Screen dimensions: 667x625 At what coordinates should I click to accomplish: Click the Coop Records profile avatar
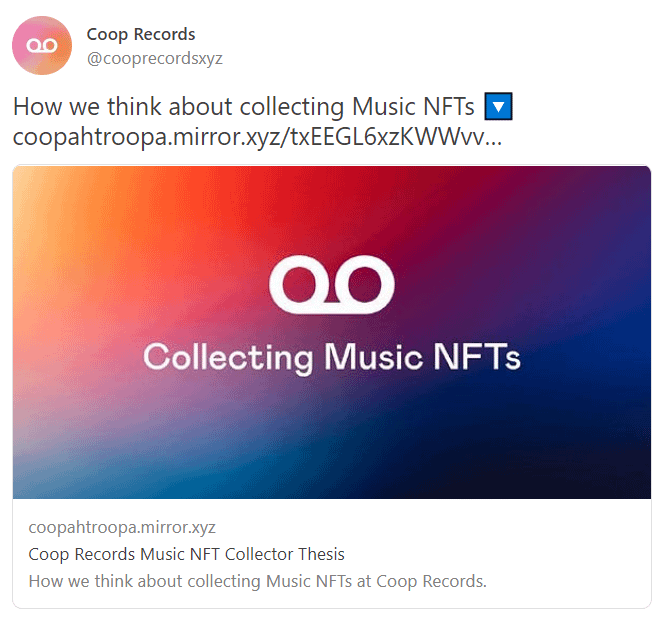coord(42,45)
